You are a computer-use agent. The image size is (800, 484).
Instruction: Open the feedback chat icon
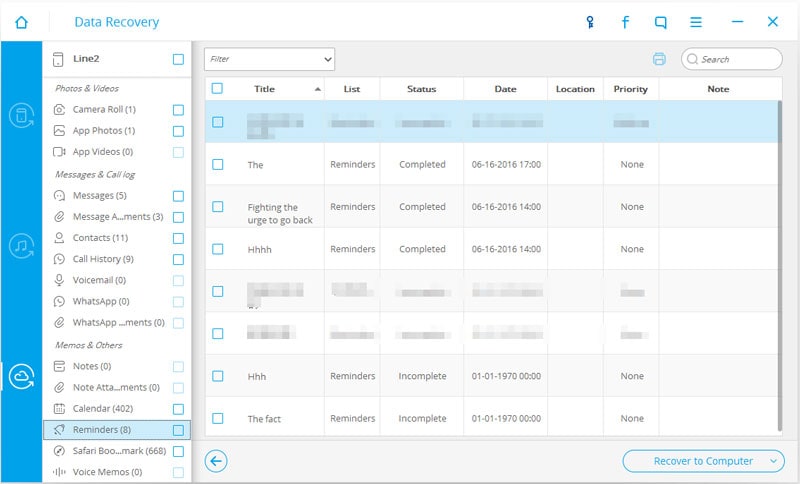661,22
